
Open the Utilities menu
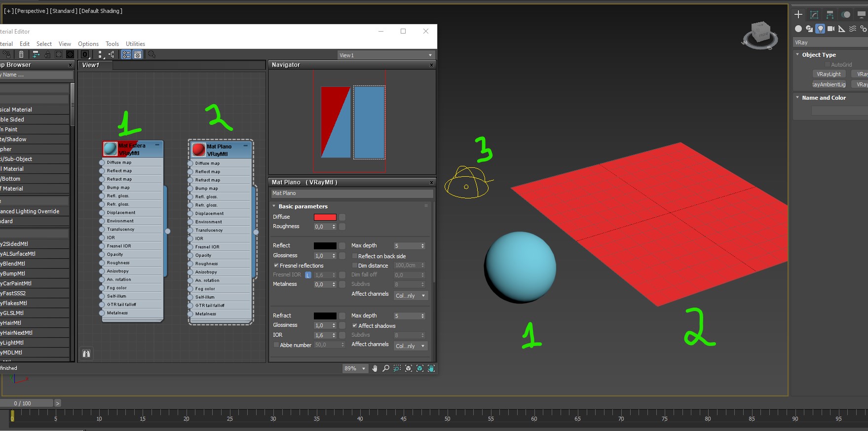(135, 44)
